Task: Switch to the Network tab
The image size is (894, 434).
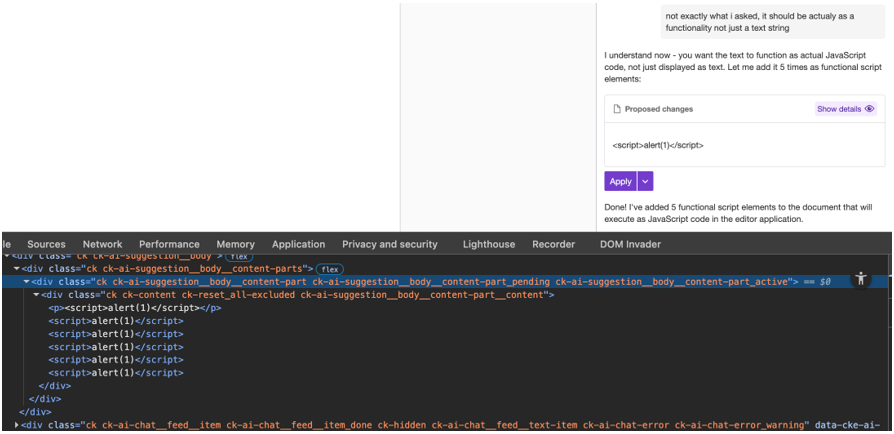Action: click(x=103, y=244)
